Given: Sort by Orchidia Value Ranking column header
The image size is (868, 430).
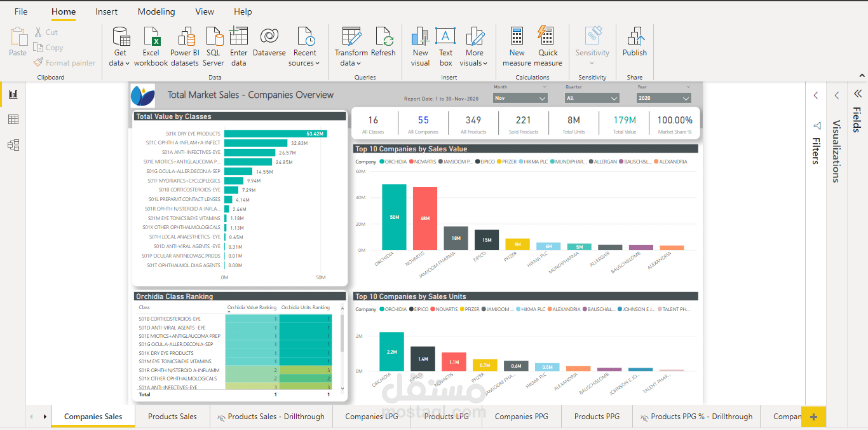Looking at the screenshot, I should pyautogui.click(x=252, y=307).
